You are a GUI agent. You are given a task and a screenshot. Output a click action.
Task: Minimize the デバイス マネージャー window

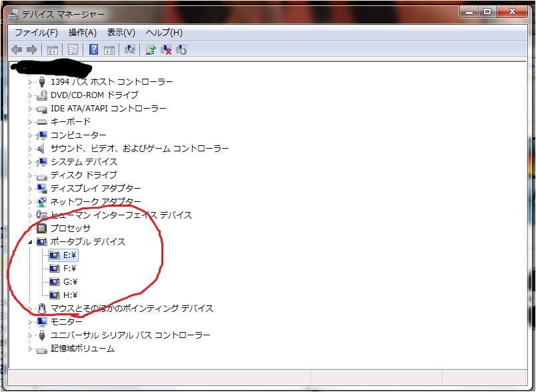click(469, 12)
